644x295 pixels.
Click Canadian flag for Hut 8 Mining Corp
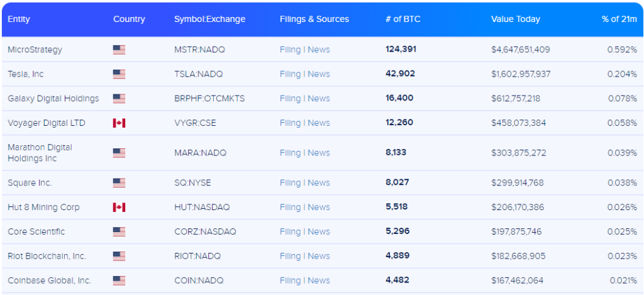[119, 207]
